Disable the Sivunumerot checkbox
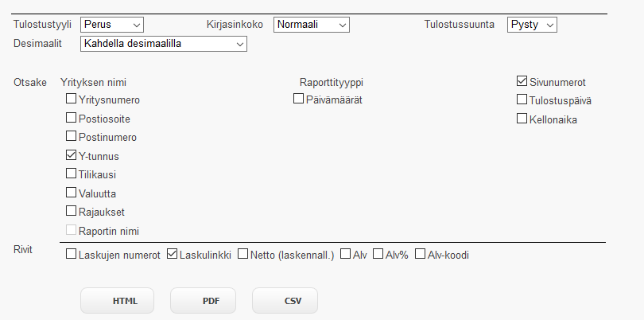 [522, 81]
